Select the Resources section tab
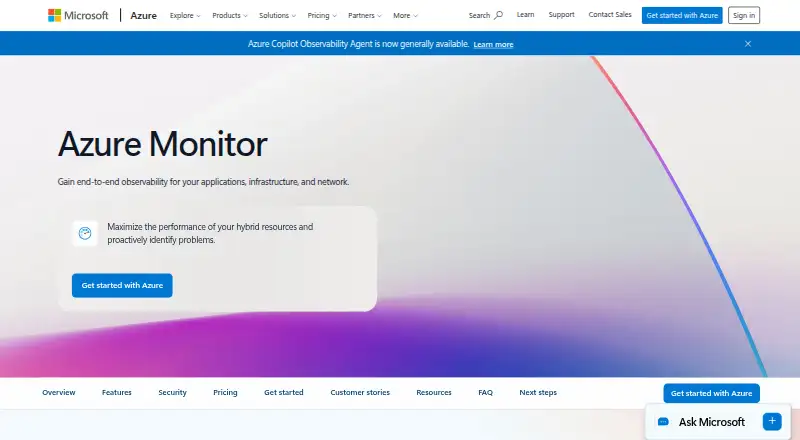 434,393
